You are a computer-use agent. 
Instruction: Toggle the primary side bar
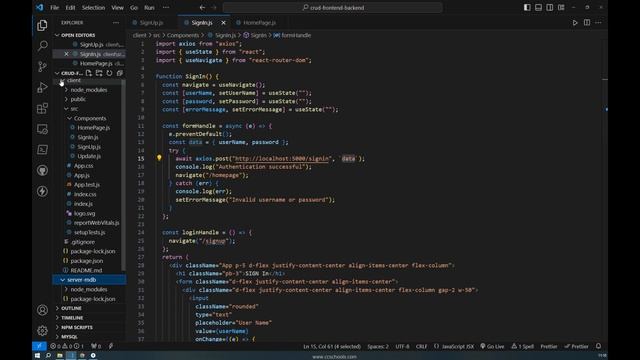(x=527, y=7)
